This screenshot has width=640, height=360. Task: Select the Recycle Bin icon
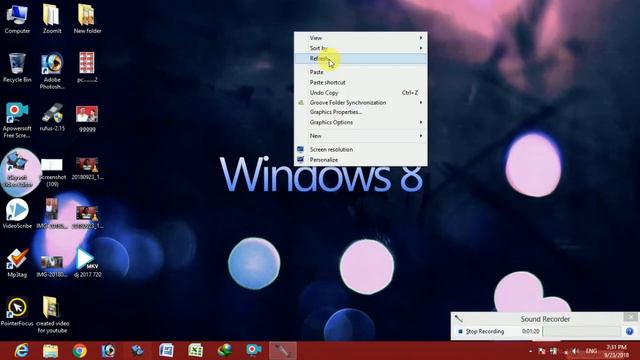click(17, 67)
